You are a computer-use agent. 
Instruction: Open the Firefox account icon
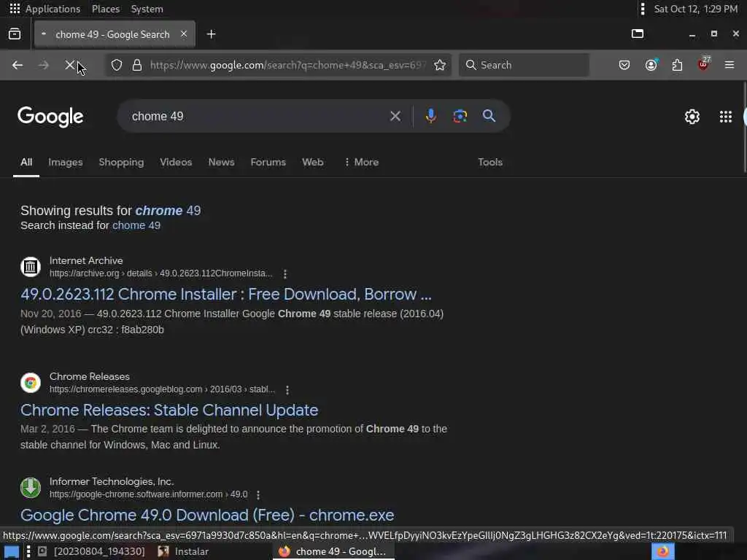pos(651,65)
